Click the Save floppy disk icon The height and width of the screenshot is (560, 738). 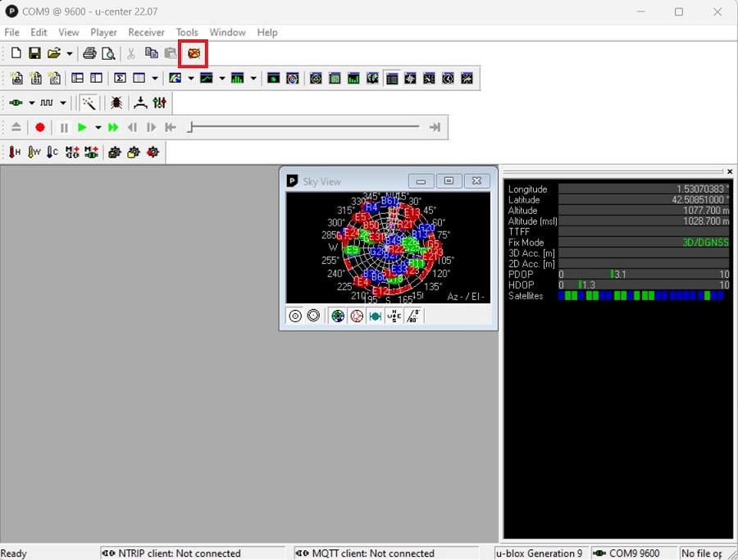point(34,53)
